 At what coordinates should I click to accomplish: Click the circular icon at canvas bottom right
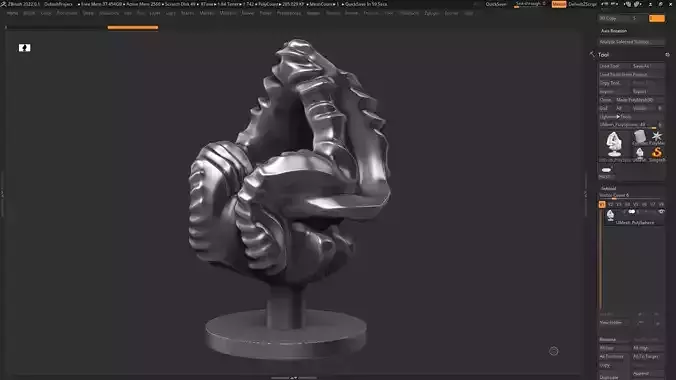pos(554,351)
